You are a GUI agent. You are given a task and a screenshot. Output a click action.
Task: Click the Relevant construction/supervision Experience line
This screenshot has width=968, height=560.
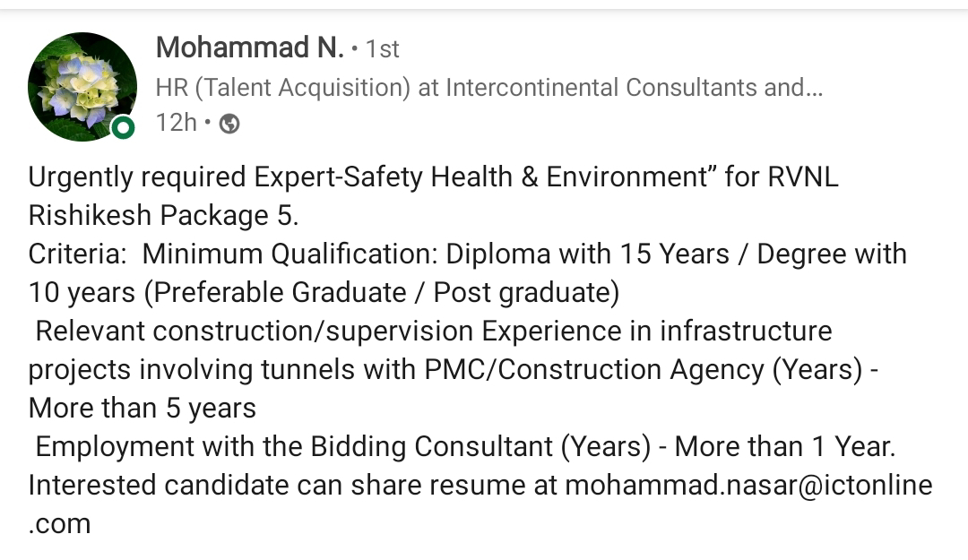point(434,331)
